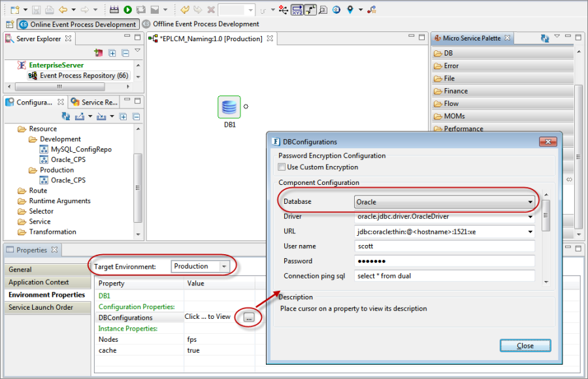Screen dimensions: 588x379
Task: Click the ellipsis button for DBConfigurations
Action: tap(249, 318)
